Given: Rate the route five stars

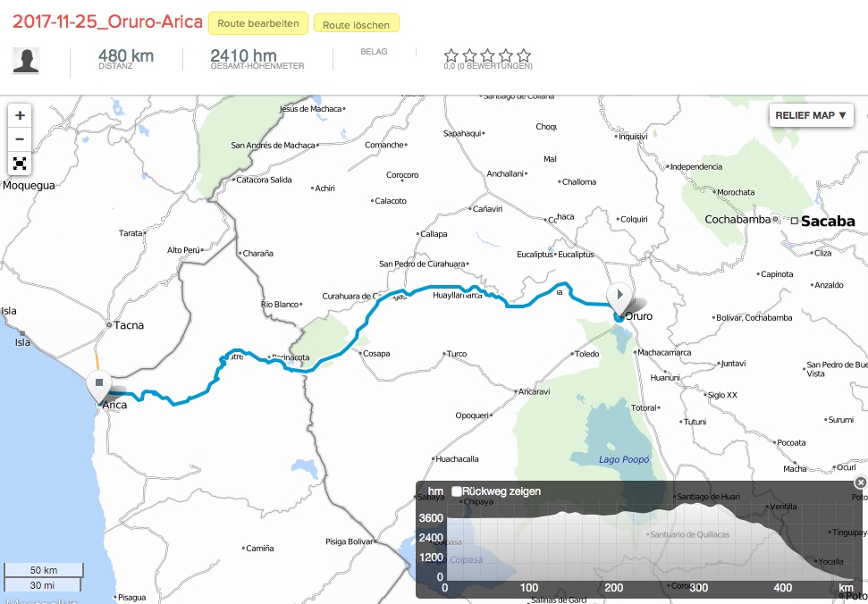Looking at the screenshot, I should [524, 55].
